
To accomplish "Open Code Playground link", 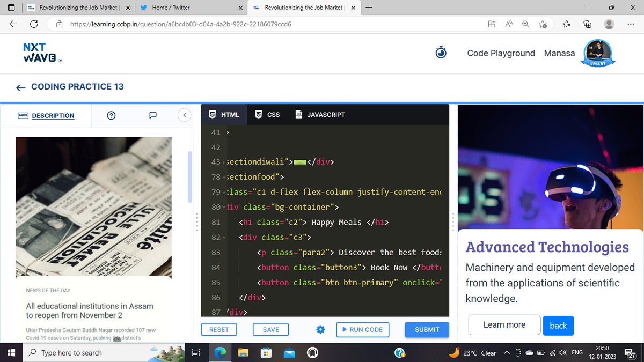I will coord(501,53).
